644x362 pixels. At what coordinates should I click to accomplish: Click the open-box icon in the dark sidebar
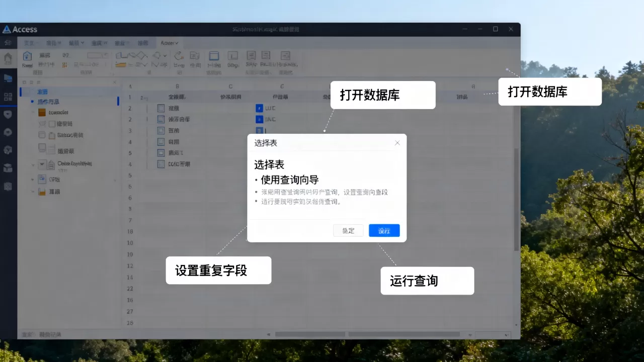pos(8,168)
